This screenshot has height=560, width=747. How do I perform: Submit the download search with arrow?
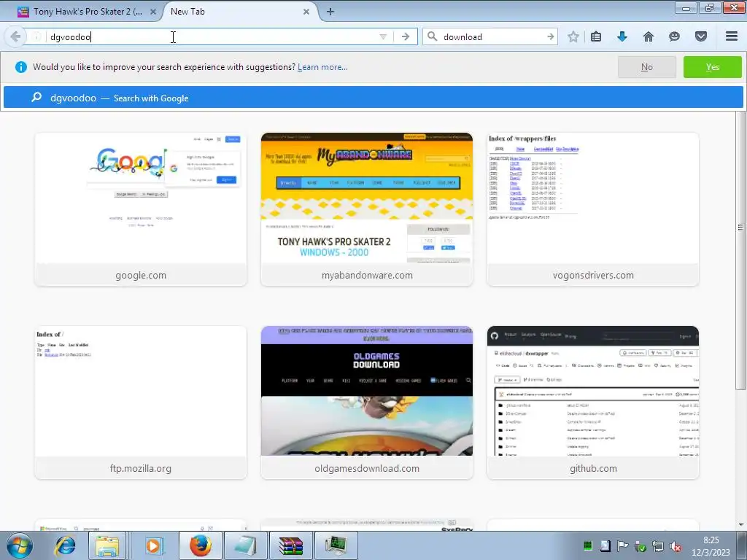point(550,36)
